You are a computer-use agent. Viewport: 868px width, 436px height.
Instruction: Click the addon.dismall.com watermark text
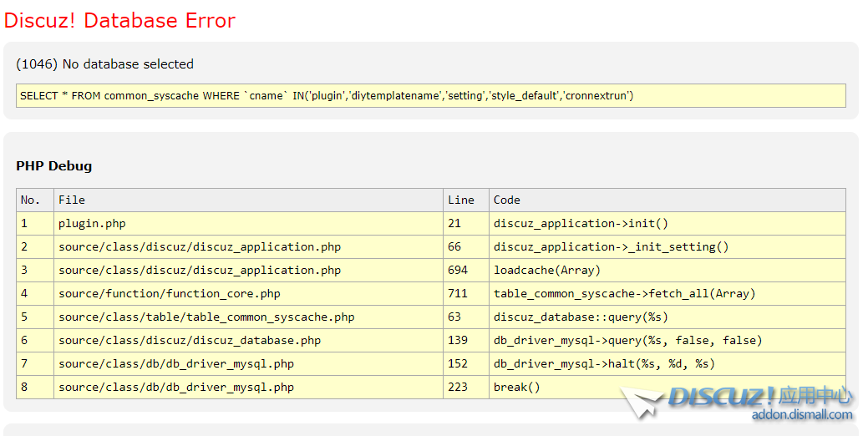[x=802, y=414]
